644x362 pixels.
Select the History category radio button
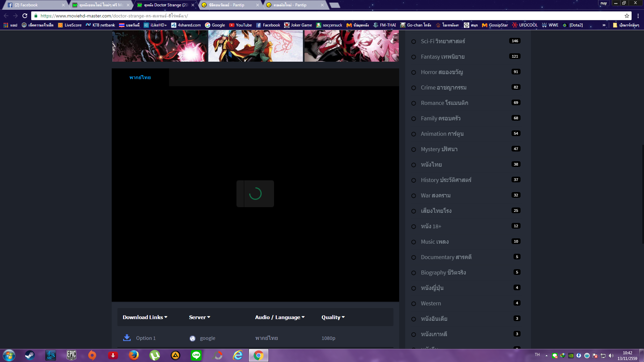(x=414, y=180)
